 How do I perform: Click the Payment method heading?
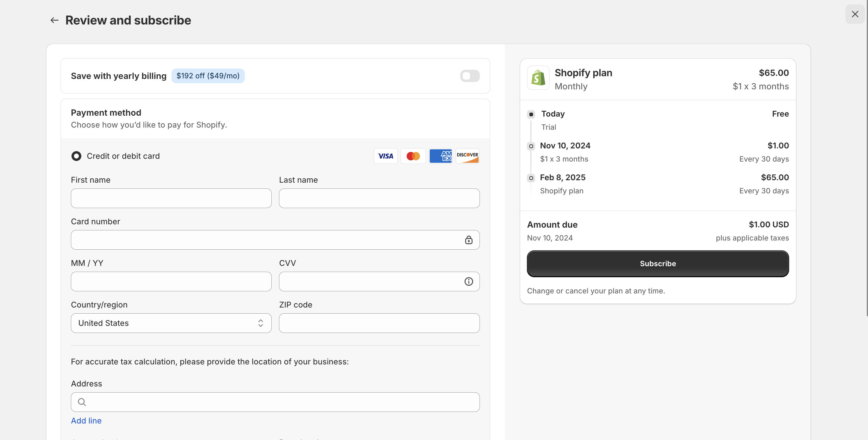click(x=106, y=113)
